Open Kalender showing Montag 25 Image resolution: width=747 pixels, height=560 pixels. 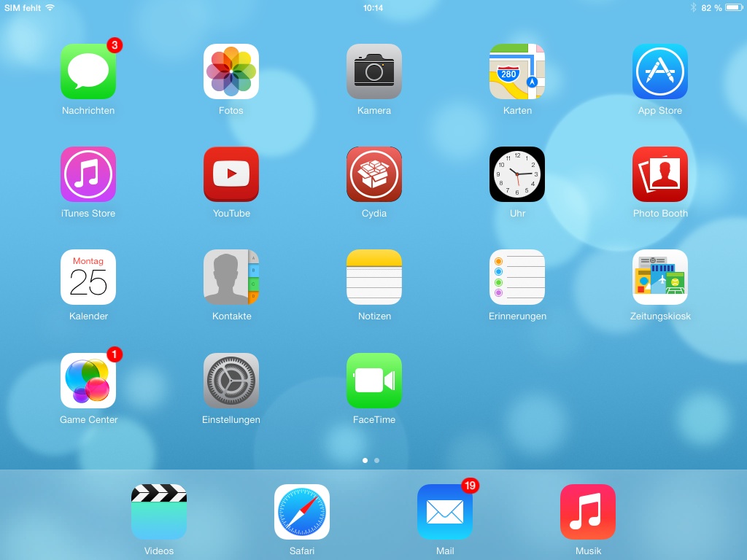88,277
